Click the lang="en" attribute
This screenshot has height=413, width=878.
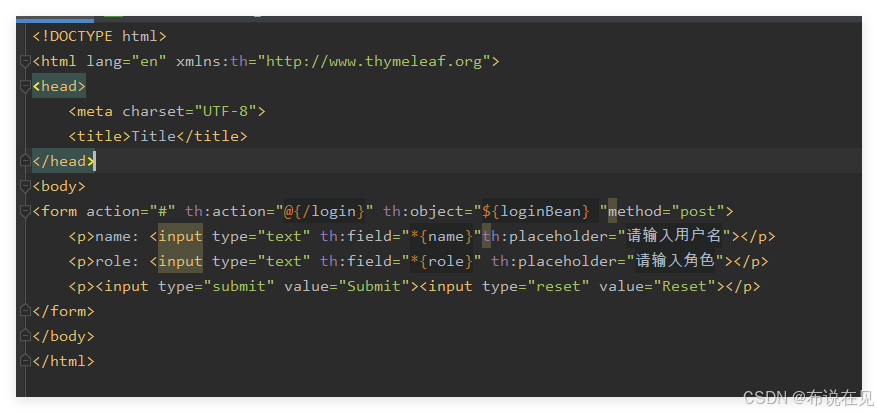(127, 61)
